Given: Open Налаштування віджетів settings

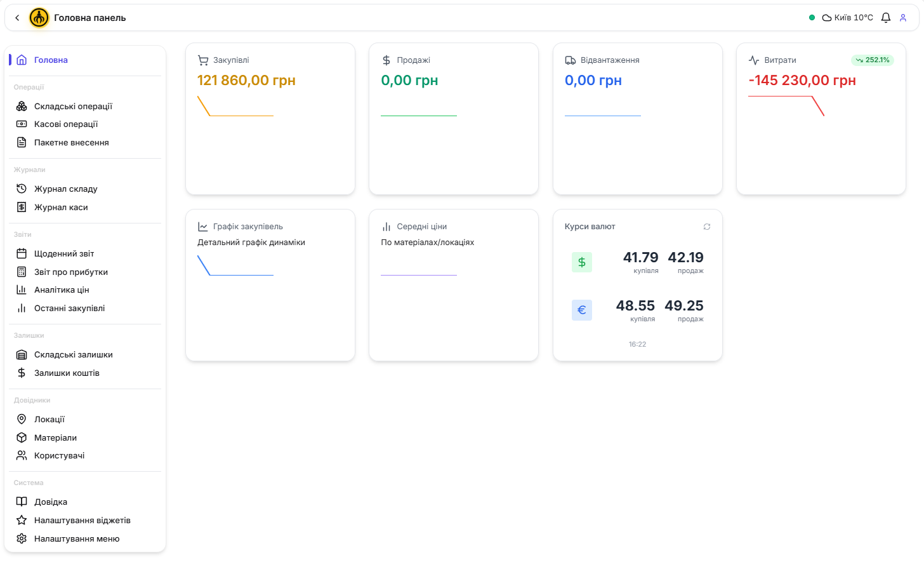Looking at the screenshot, I should (x=82, y=520).
